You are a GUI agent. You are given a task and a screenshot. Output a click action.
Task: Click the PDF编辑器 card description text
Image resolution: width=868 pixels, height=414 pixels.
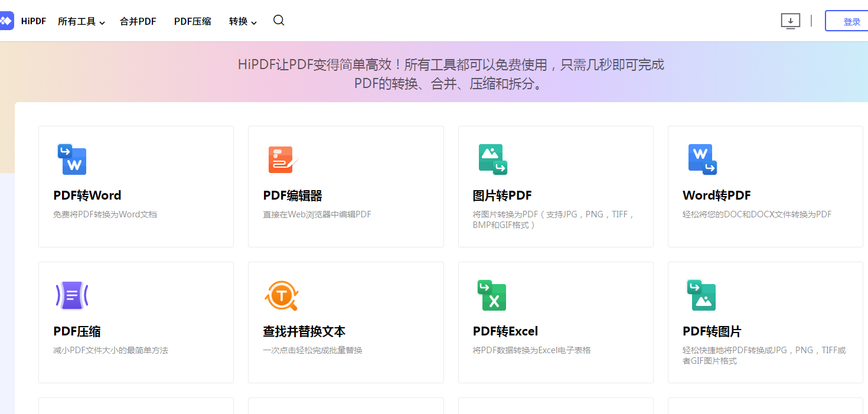click(x=316, y=214)
